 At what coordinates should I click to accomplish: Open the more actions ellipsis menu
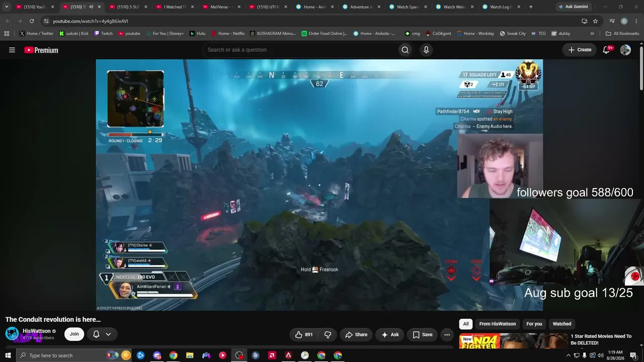click(447, 334)
